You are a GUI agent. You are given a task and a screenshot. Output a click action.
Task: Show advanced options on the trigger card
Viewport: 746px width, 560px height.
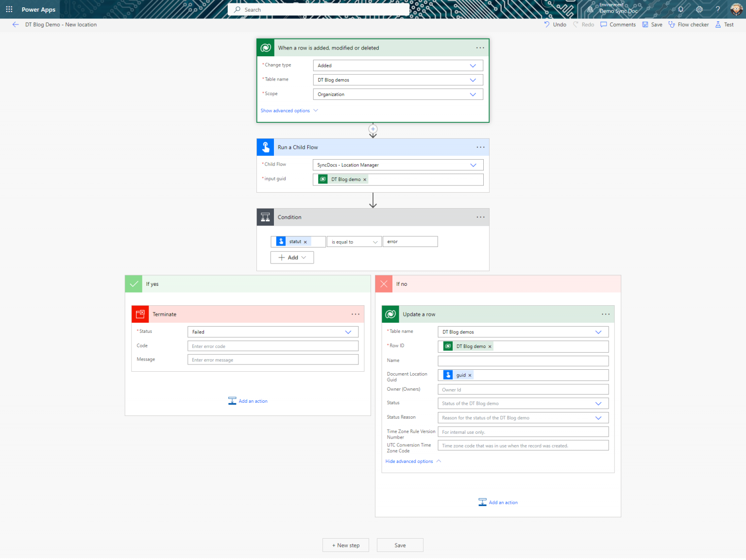pos(286,111)
